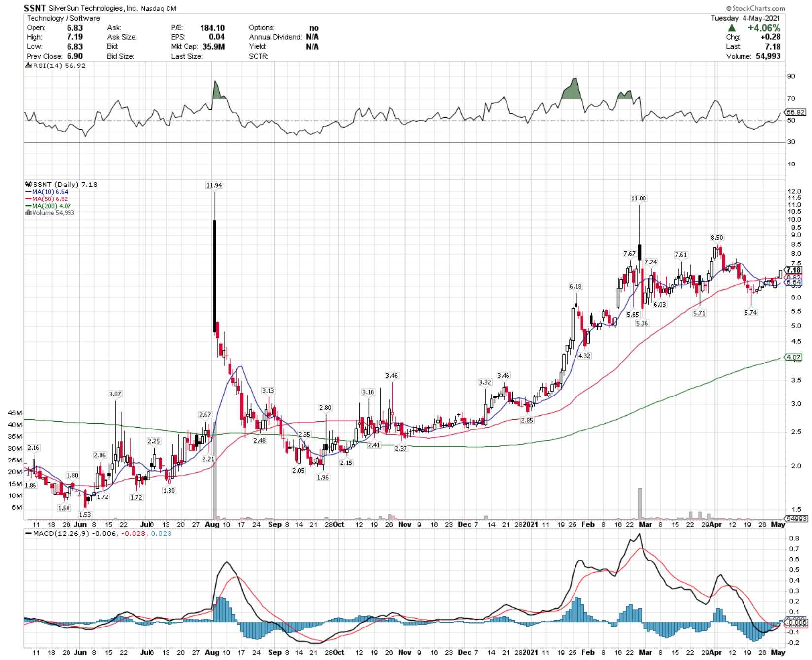Click the 5.74 low price label
The image size is (812, 660).
(x=750, y=313)
